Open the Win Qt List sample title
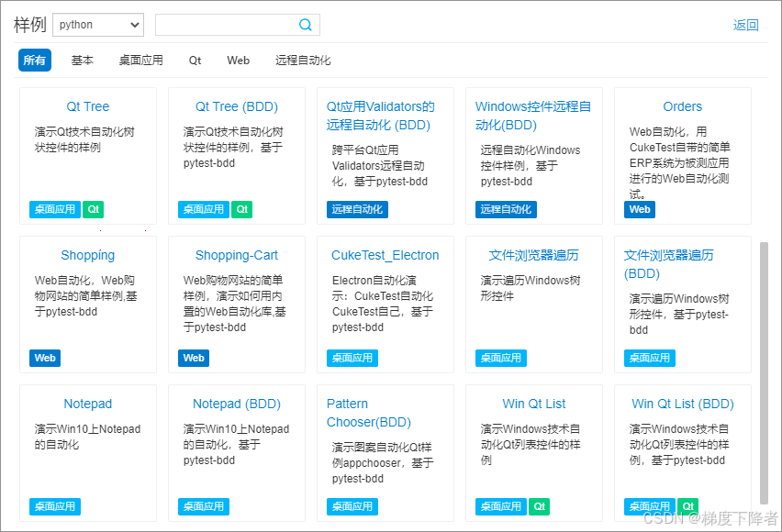 (x=533, y=404)
